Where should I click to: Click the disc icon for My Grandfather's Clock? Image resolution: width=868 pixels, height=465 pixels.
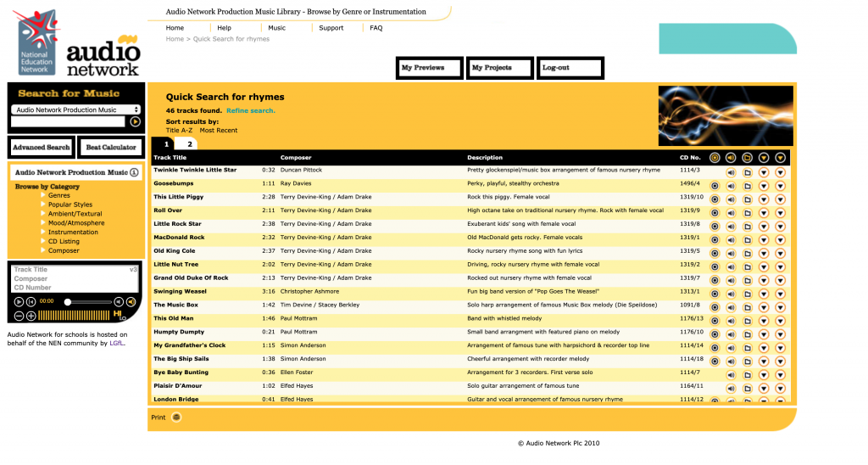715,348
